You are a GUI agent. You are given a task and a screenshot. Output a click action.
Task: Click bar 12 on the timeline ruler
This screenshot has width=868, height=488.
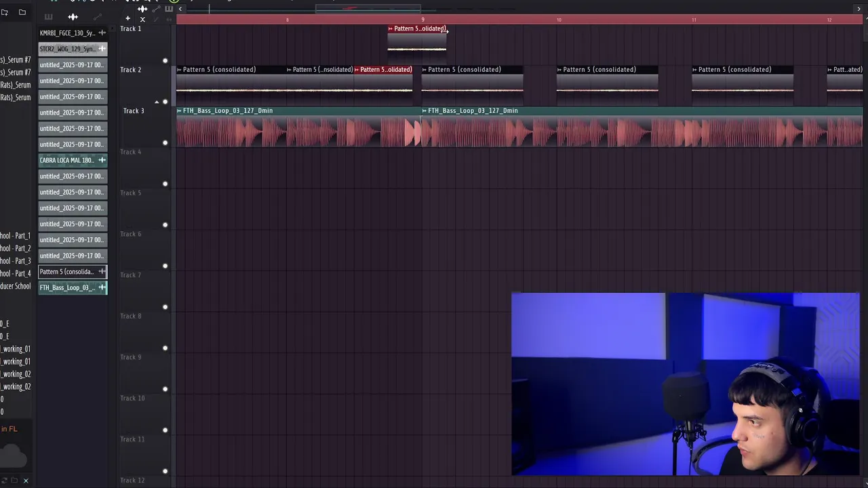[829, 20]
